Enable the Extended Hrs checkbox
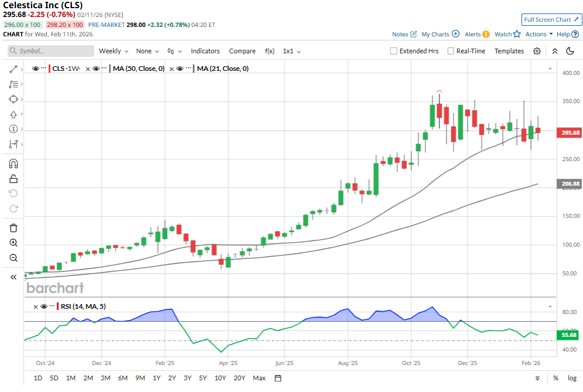Screen dimensions: 583x392 [x=394, y=51]
